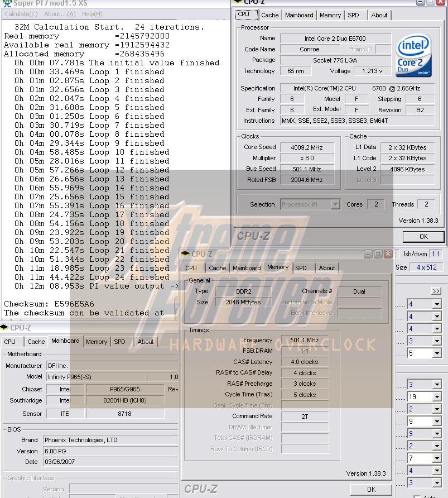Screen dimensions: 448x498
Task: Click the Super PI title bar icon
Action: 6,3
